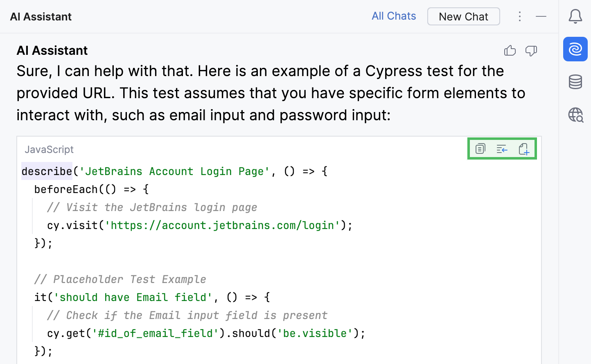Click the '// Check if the Email input field is present' comment

tap(187, 315)
